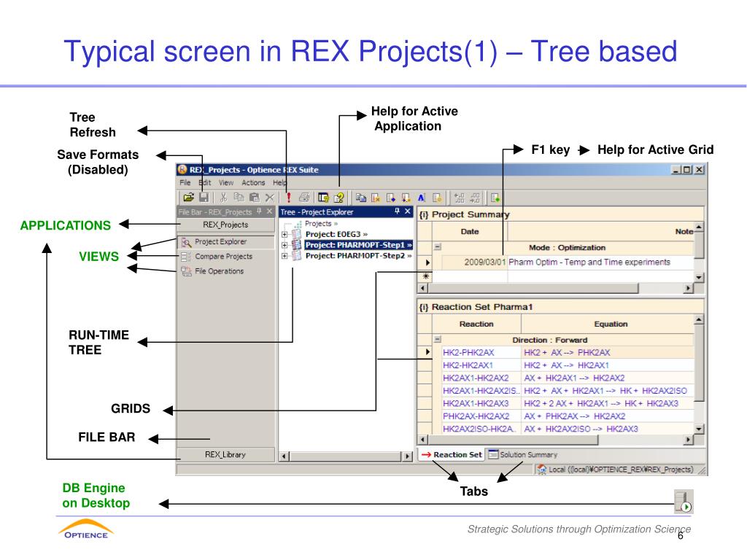Click the REX_Library application button
This screenshot has width=747, height=560.
click(225, 455)
